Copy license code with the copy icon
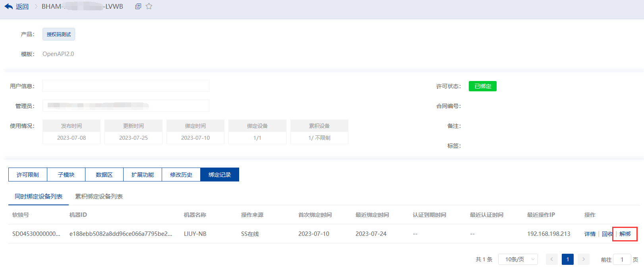Image resolution: width=644 pixels, height=272 pixels. tap(138, 6)
